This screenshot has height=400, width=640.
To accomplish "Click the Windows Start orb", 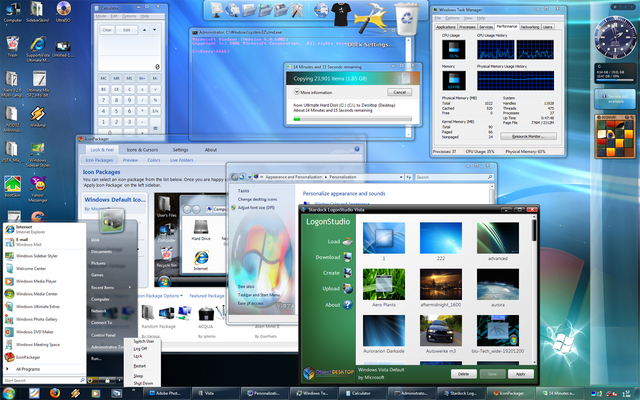I will click(8, 393).
